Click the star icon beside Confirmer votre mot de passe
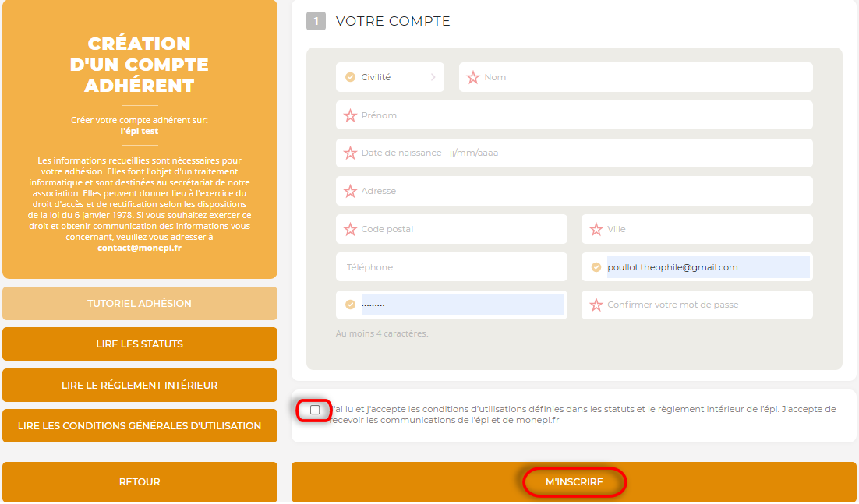This screenshot has width=859, height=504. coord(596,305)
